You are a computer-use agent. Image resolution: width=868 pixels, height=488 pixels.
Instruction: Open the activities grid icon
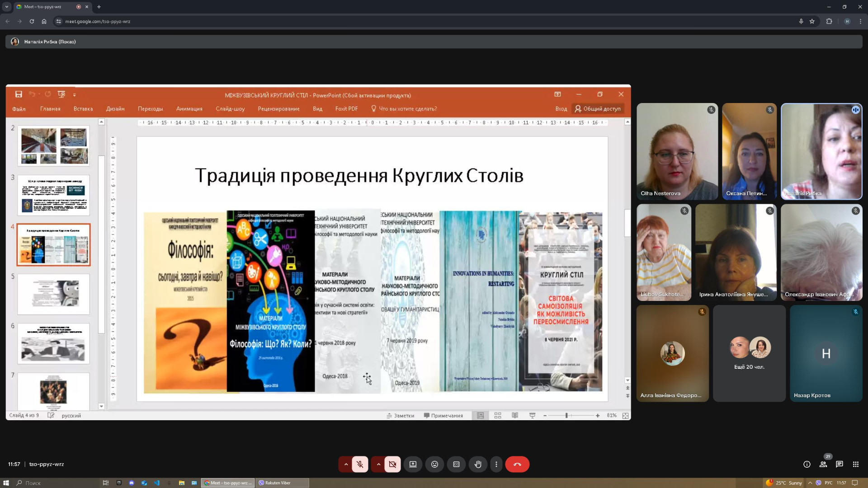pos(855,464)
